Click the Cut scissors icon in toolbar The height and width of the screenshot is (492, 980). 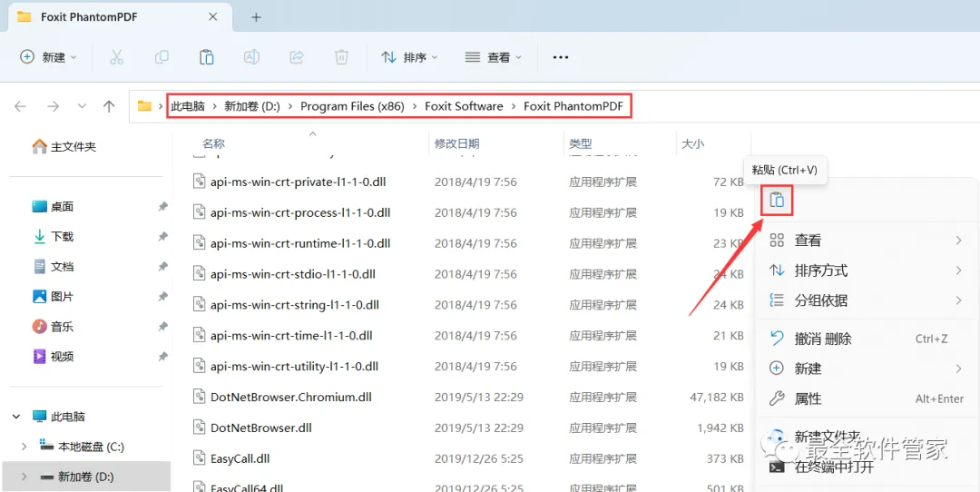[117, 57]
